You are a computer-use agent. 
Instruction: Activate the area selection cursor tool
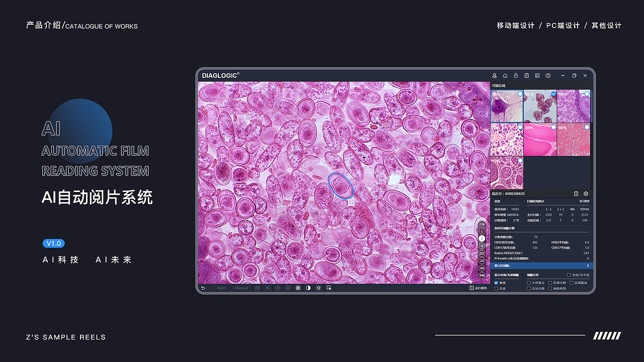coord(329,288)
